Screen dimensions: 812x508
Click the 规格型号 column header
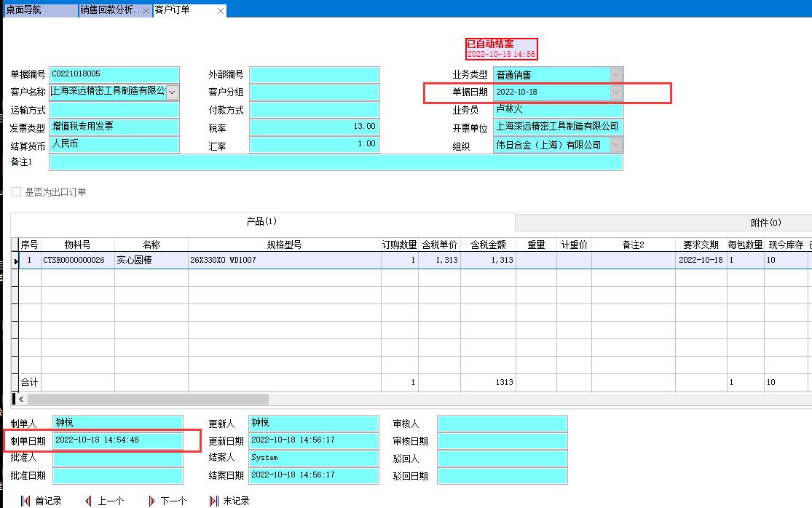284,245
